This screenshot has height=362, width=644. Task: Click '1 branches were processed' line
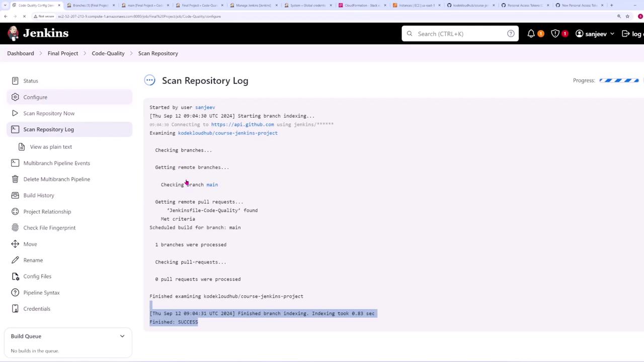tap(191, 245)
